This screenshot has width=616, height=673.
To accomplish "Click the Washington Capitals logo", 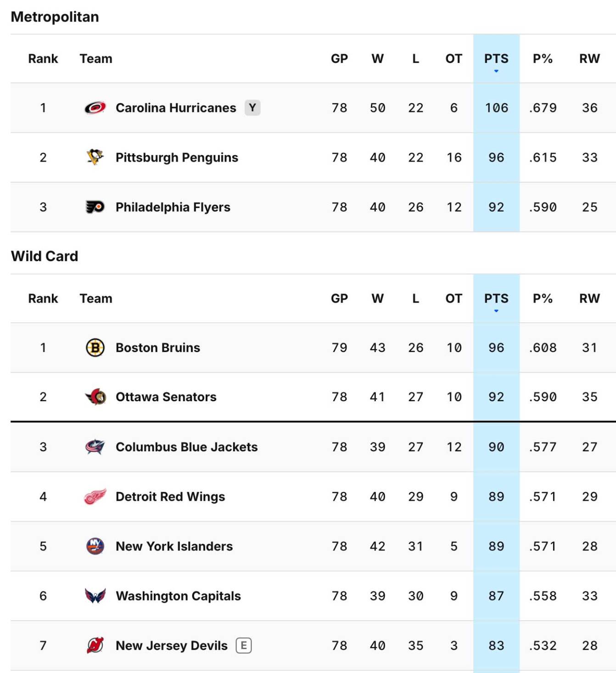I will point(95,596).
